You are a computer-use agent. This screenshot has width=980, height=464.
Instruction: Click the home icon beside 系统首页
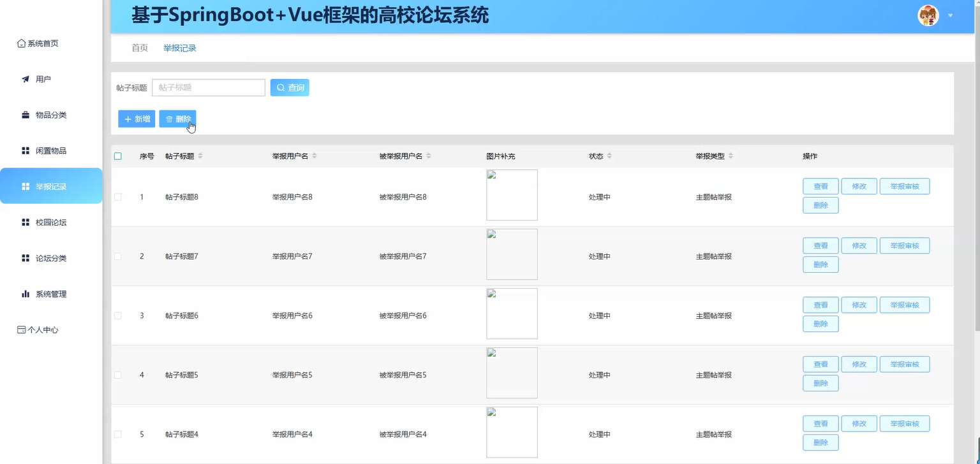pos(22,43)
